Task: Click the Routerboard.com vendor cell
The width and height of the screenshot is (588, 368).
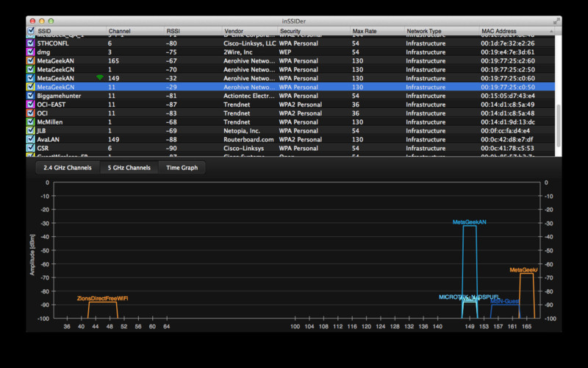Action: coord(248,139)
